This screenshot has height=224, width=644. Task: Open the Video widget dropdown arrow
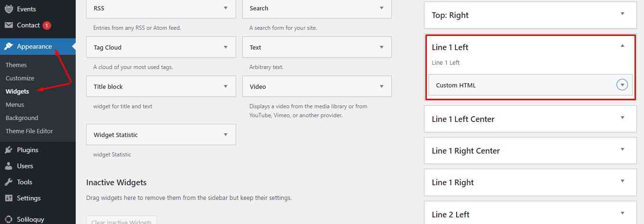click(381, 86)
